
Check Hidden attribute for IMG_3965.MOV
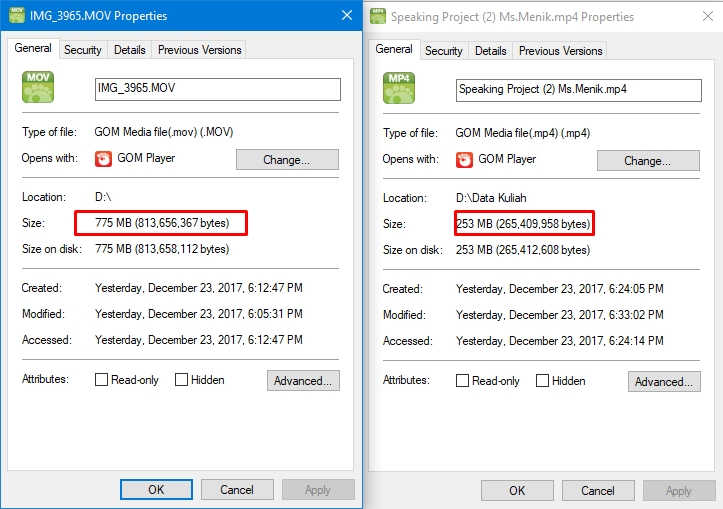click(x=181, y=379)
